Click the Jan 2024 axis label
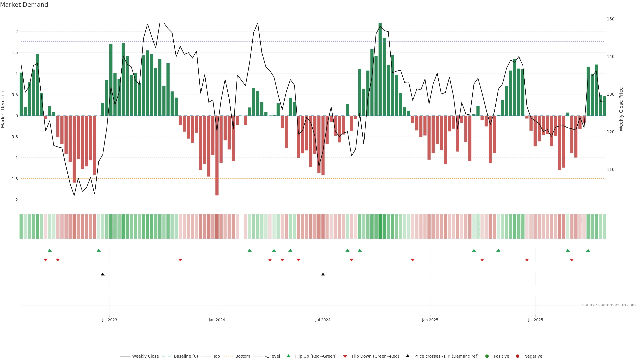This screenshot has height=362, width=644. pos(217,320)
